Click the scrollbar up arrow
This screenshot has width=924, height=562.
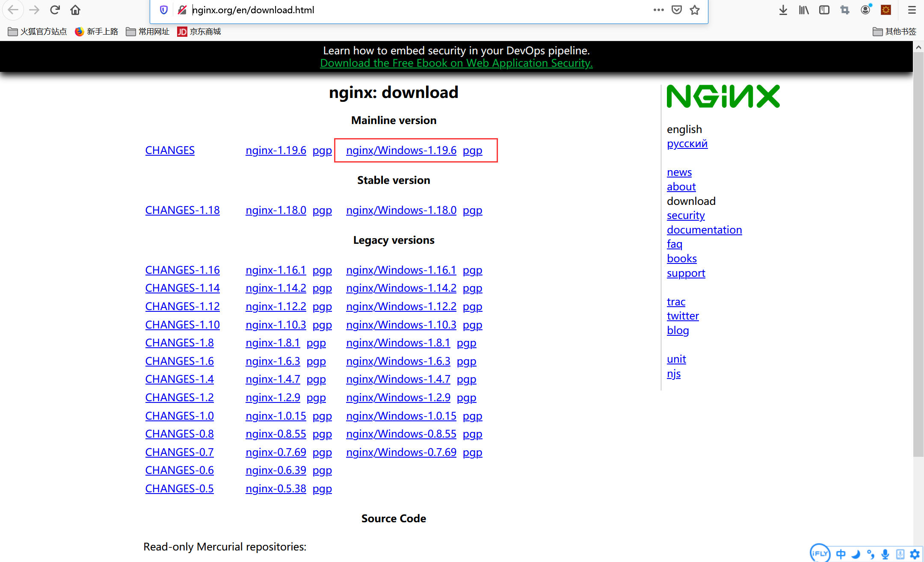click(x=918, y=47)
